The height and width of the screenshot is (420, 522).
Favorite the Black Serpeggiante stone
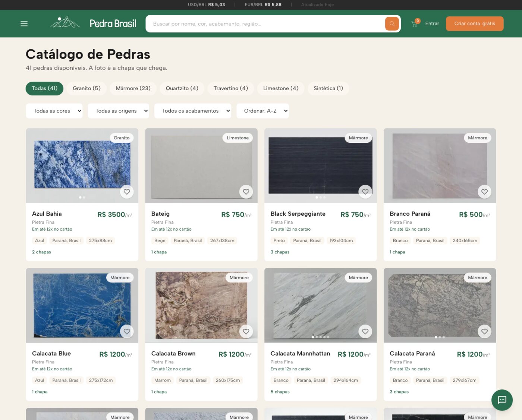pyautogui.click(x=365, y=192)
